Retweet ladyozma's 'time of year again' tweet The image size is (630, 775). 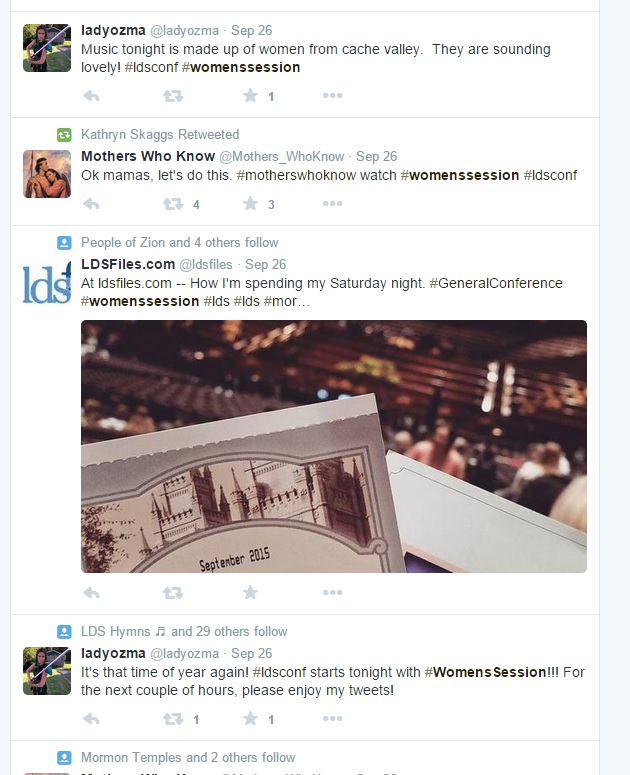click(x=173, y=718)
